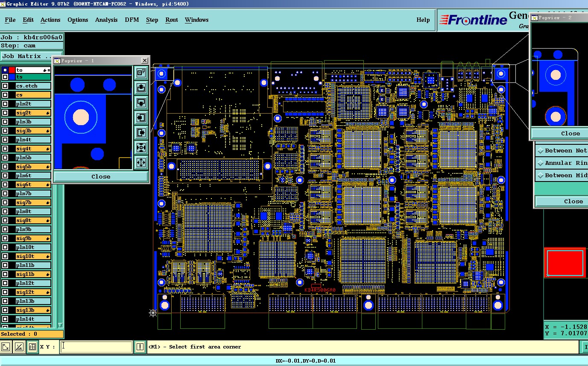
Task: Click pan left icon in Popview 1
Action: [x=141, y=118]
